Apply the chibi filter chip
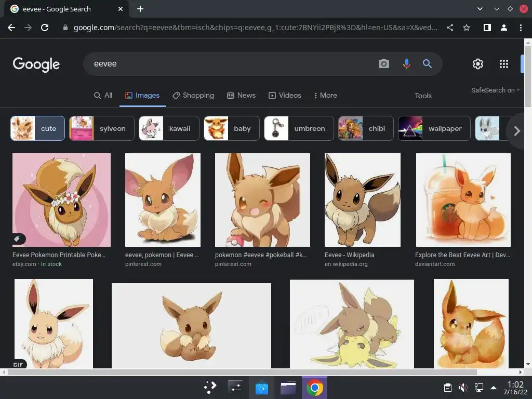532x399 pixels. pos(366,128)
